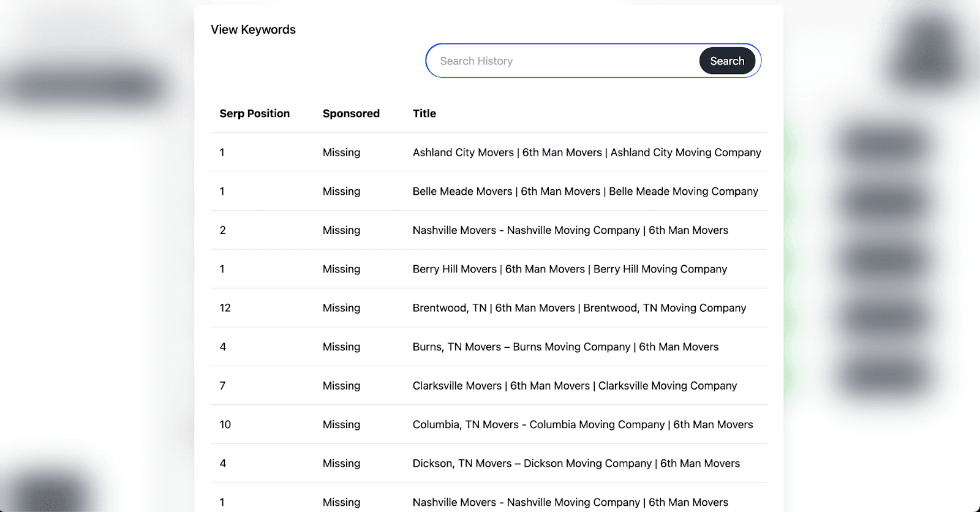Click Missing in the Belle Meade row
Image resolution: width=980 pixels, height=512 pixels.
[341, 191]
